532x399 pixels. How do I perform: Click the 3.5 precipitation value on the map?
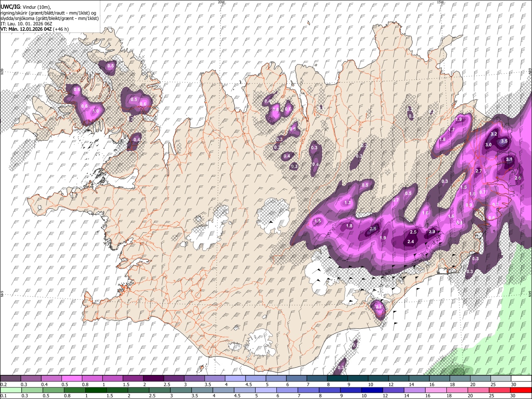point(504,141)
